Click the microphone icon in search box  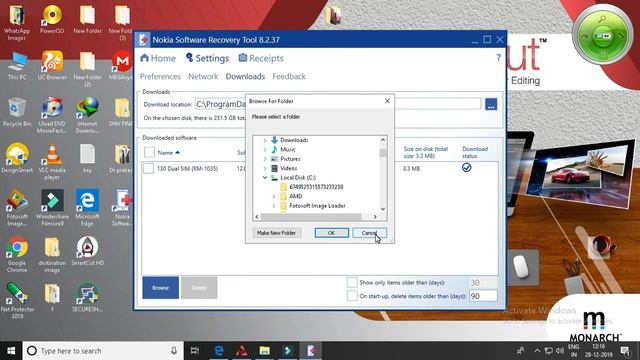174,351
